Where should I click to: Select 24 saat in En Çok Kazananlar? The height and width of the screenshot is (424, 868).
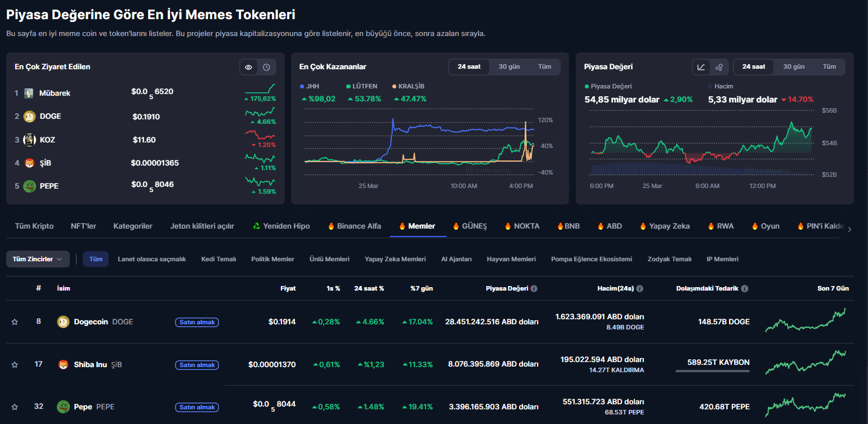pos(469,66)
